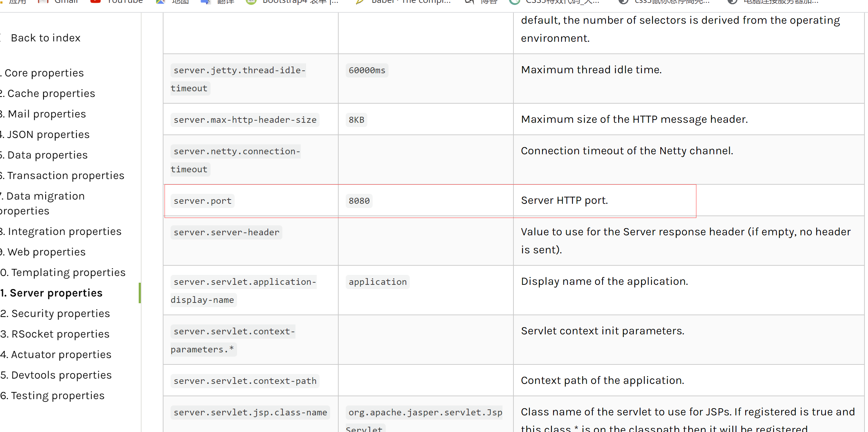
Task: Click the Gmail bookmark icon
Action: [x=43, y=2]
